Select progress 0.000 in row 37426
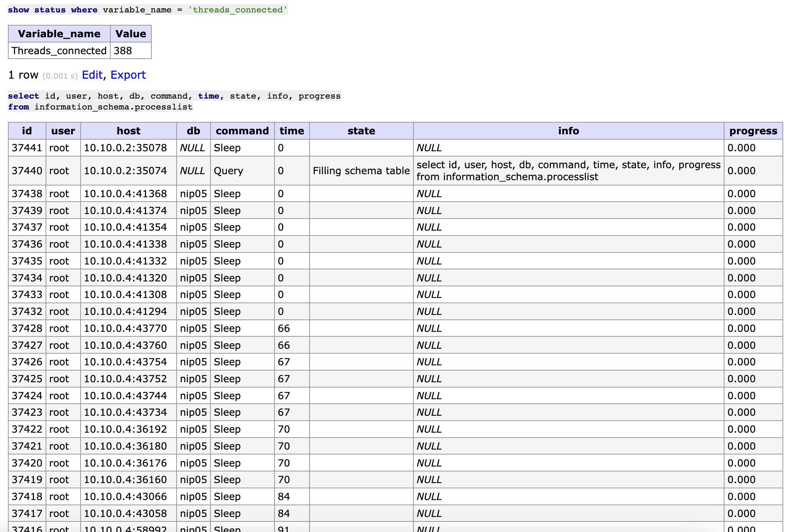This screenshot has width=793, height=532. pos(753,362)
